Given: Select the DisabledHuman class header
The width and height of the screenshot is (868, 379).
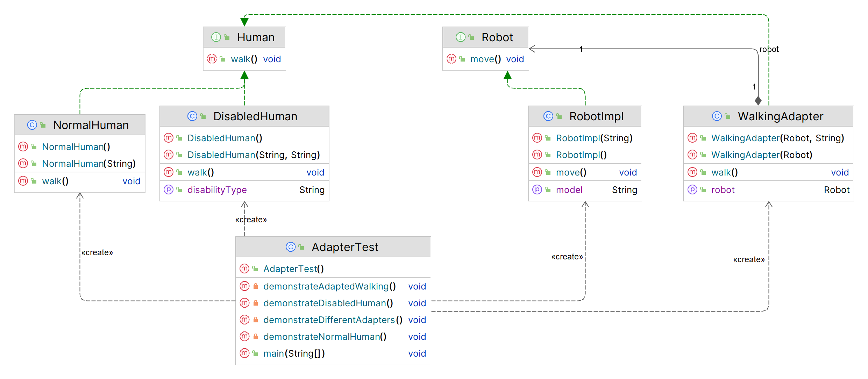Looking at the screenshot, I should pyautogui.click(x=255, y=116).
